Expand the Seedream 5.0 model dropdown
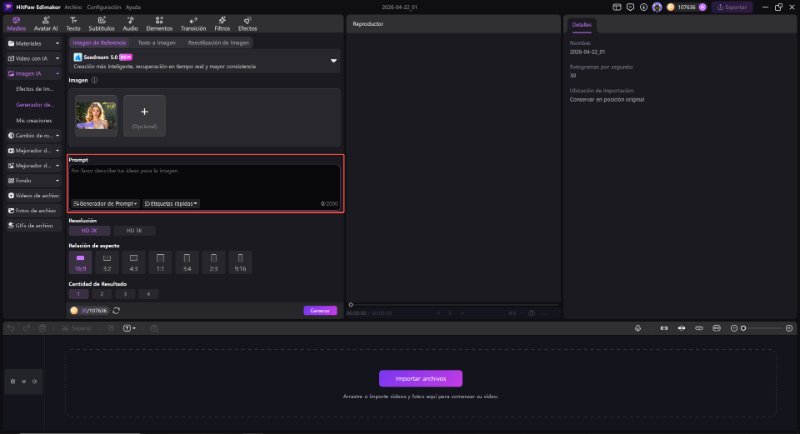The width and height of the screenshot is (800, 434). tap(333, 61)
